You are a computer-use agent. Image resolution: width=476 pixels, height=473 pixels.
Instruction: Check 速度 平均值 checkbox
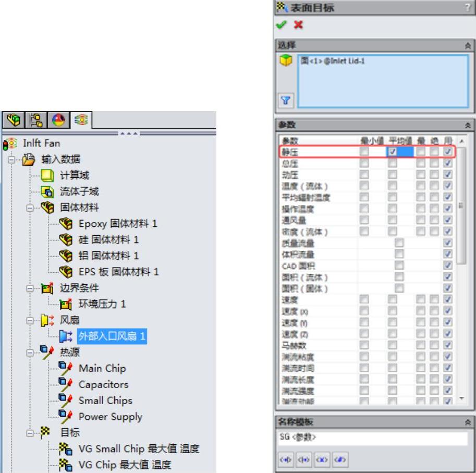tap(393, 299)
